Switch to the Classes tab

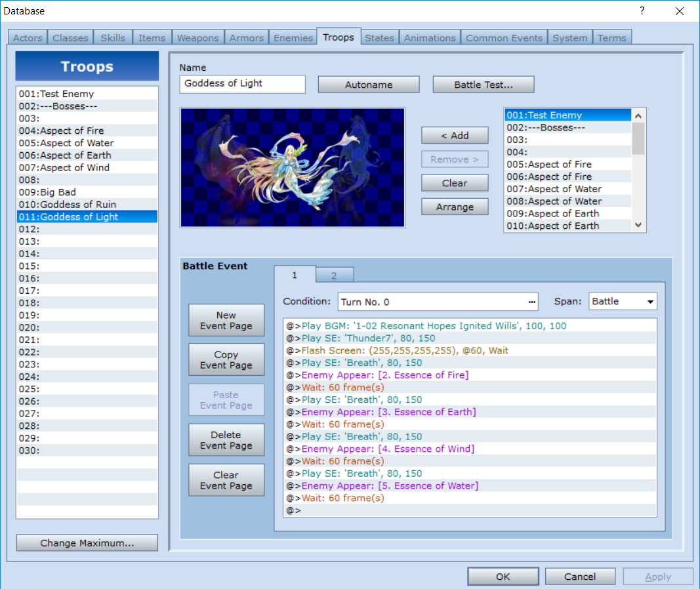pos(70,38)
